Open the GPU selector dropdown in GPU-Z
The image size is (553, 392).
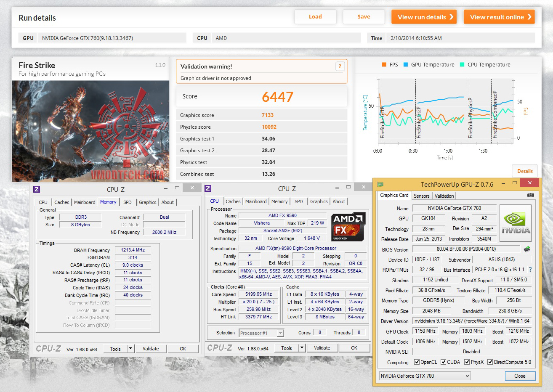tap(425, 376)
